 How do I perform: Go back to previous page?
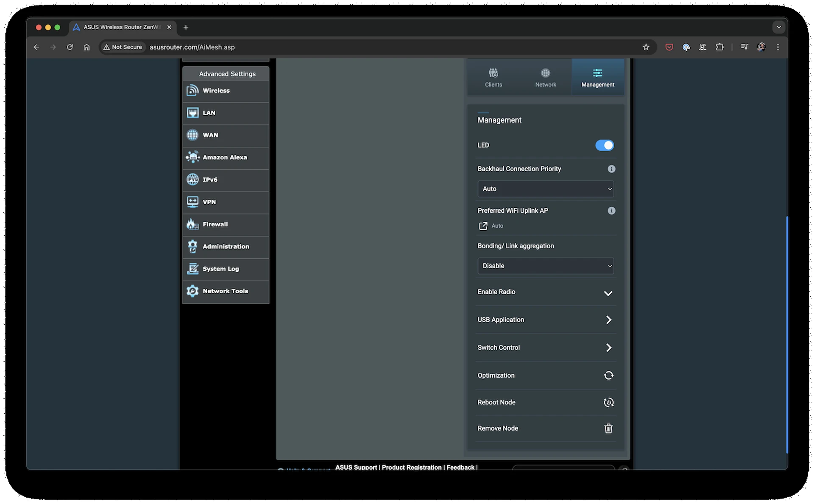[x=36, y=47]
